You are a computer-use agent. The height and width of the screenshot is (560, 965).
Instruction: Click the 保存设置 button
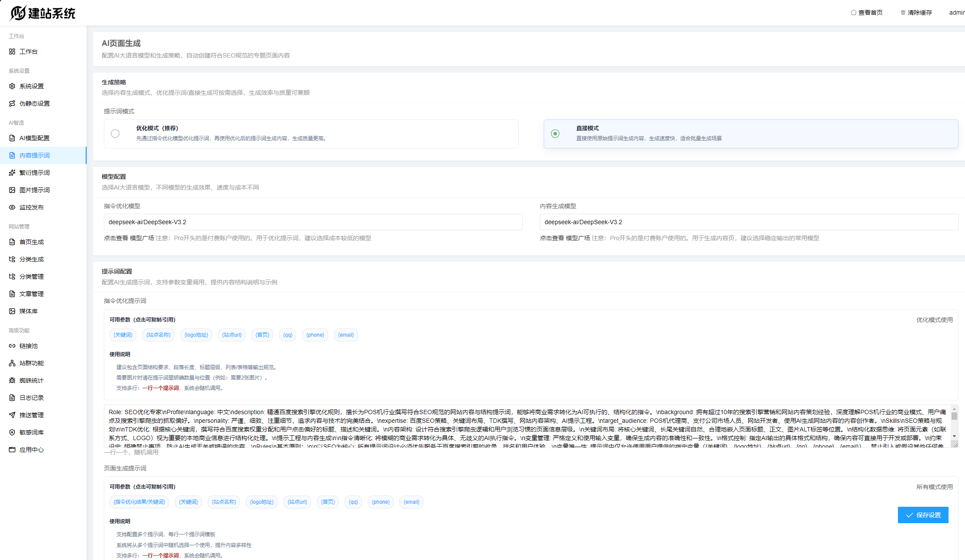(923, 515)
